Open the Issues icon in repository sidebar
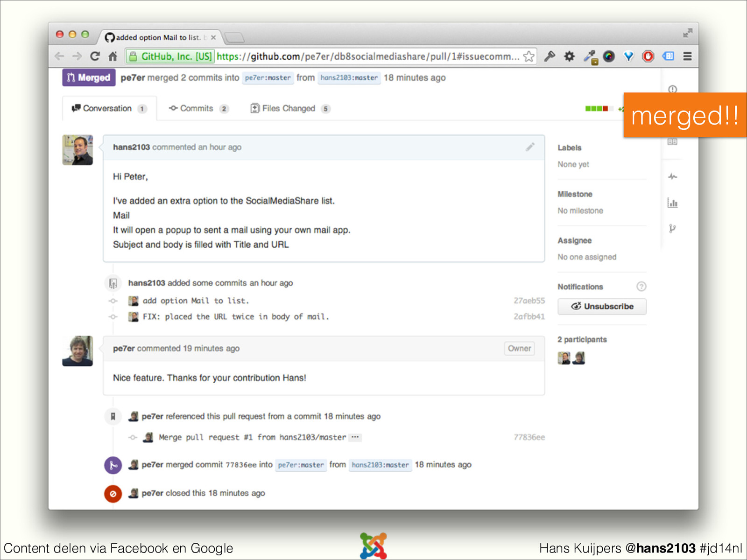Screen dimensions: 747x560 click(672, 89)
